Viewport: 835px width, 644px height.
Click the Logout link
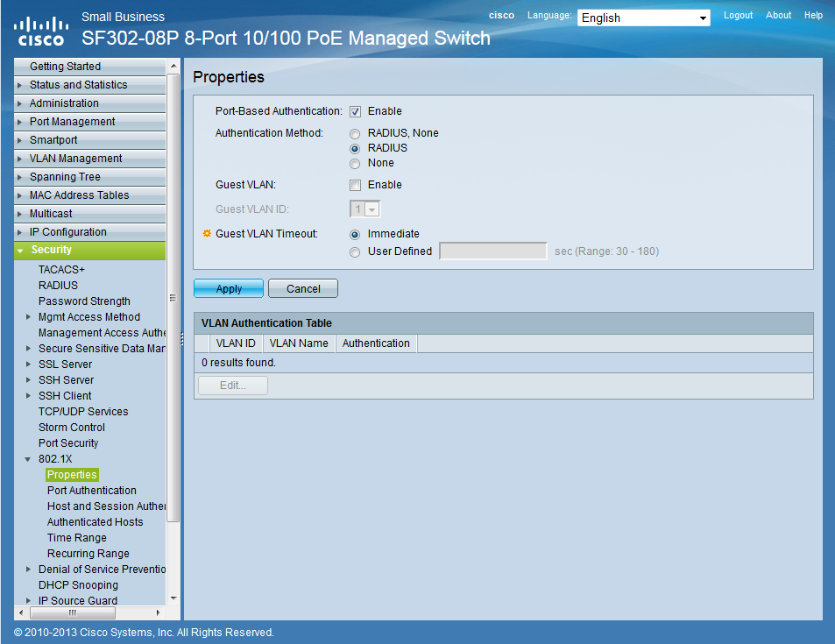tap(738, 15)
